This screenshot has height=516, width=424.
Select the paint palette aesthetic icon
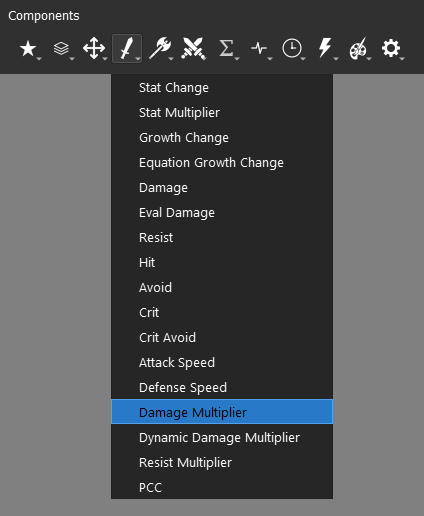[x=359, y=49]
